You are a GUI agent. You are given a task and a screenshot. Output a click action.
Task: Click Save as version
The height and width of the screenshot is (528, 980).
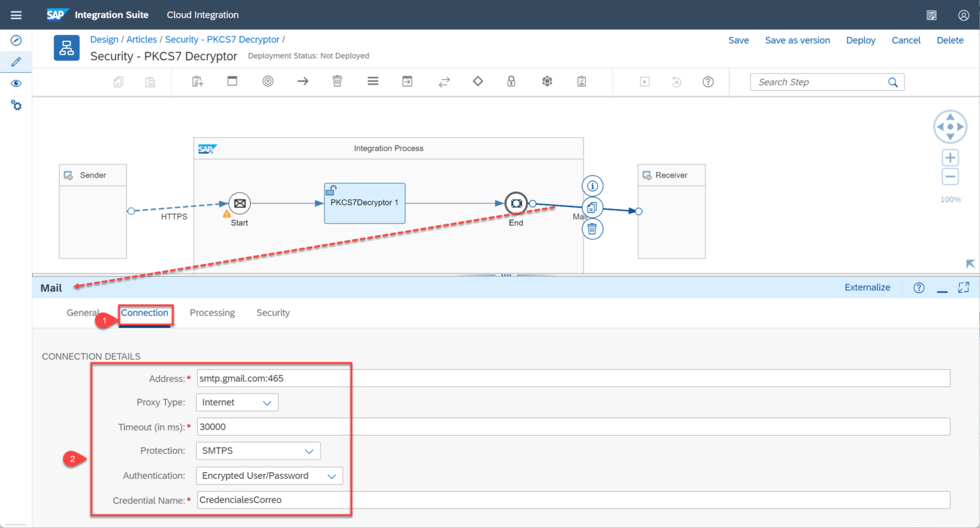pyautogui.click(x=797, y=41)
